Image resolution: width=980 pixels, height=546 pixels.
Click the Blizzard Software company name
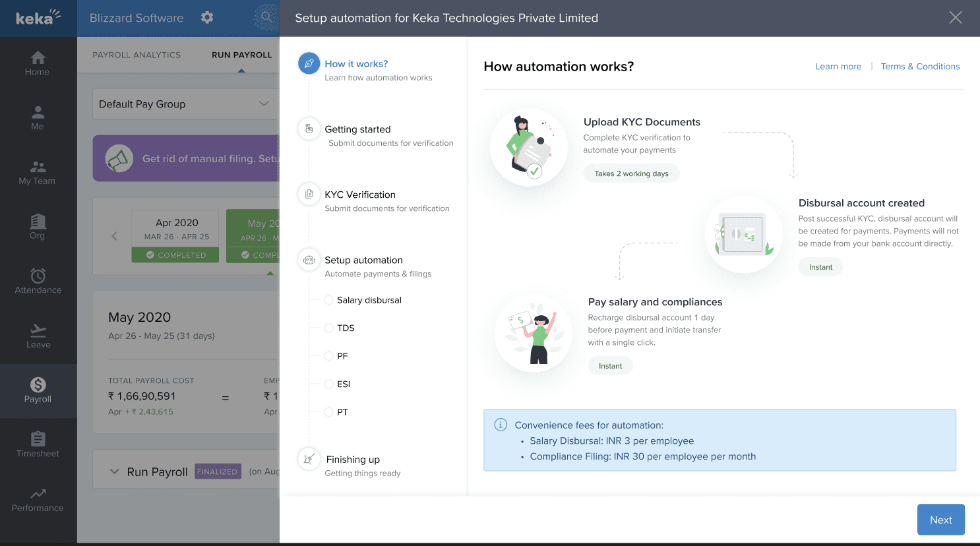click(x=137, y=18)
